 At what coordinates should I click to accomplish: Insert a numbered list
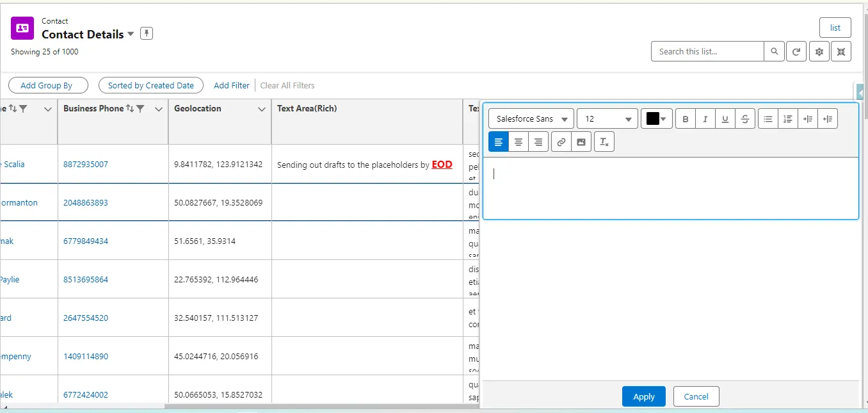[x=787, y=118]
